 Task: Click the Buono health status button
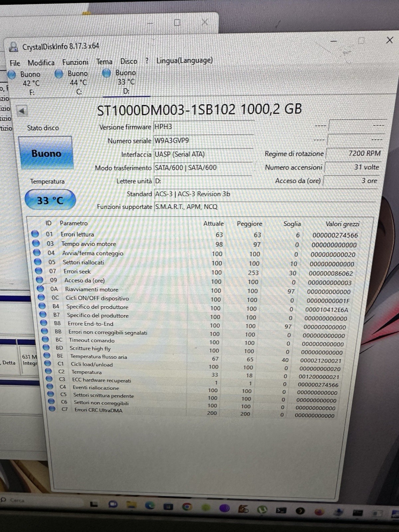point(46,153)
